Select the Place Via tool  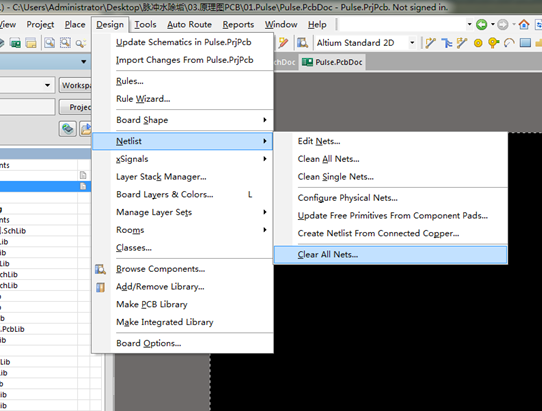pyautogui.click(x=493, y=43)
